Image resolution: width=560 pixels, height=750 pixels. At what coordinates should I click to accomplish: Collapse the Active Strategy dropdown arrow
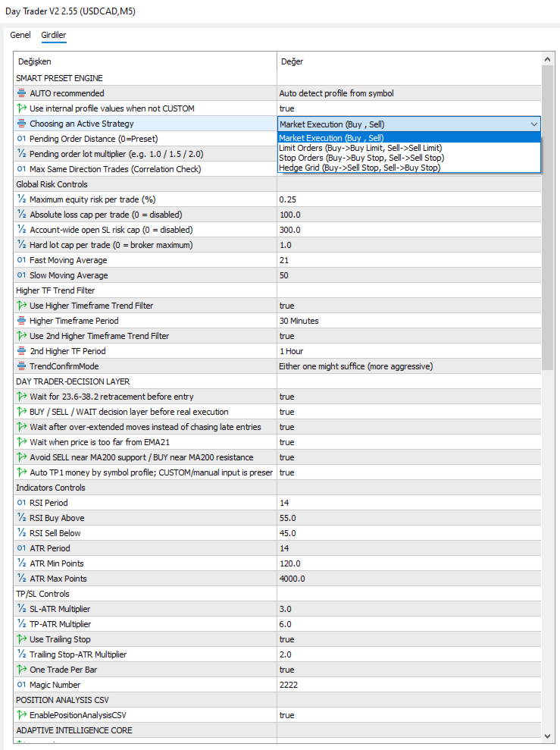(533, 124)
